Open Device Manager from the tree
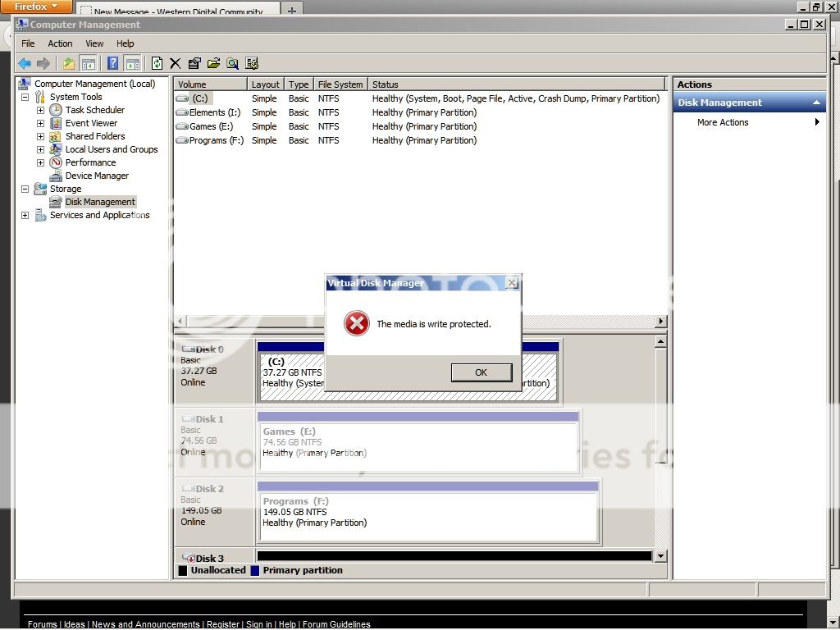Viewport: 840px width, 630px height. point(97,176)
